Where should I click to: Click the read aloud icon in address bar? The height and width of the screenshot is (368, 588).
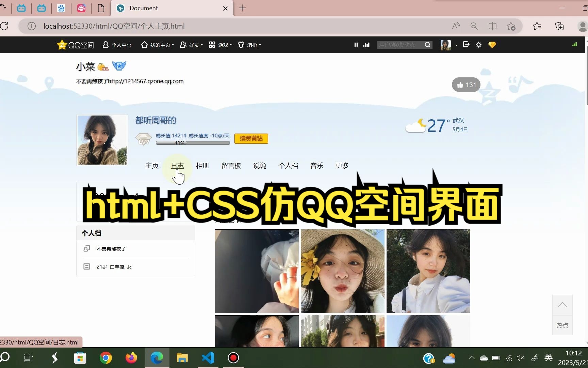[x=456, y=26]
